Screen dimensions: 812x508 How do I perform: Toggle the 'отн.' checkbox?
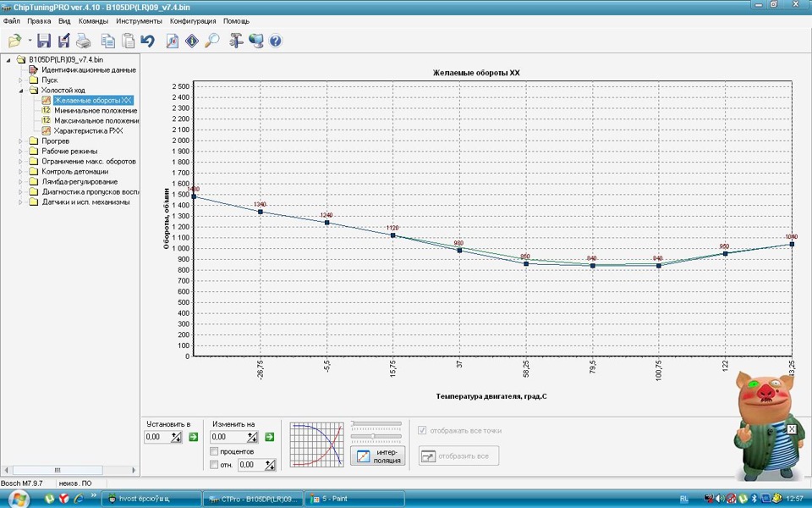pos(214,465)
